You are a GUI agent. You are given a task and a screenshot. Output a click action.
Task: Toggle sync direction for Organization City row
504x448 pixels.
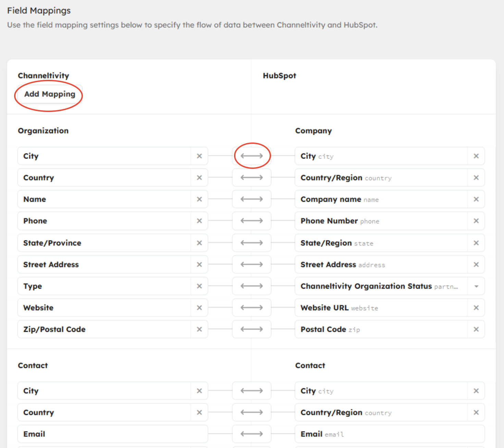coord(251,156)
